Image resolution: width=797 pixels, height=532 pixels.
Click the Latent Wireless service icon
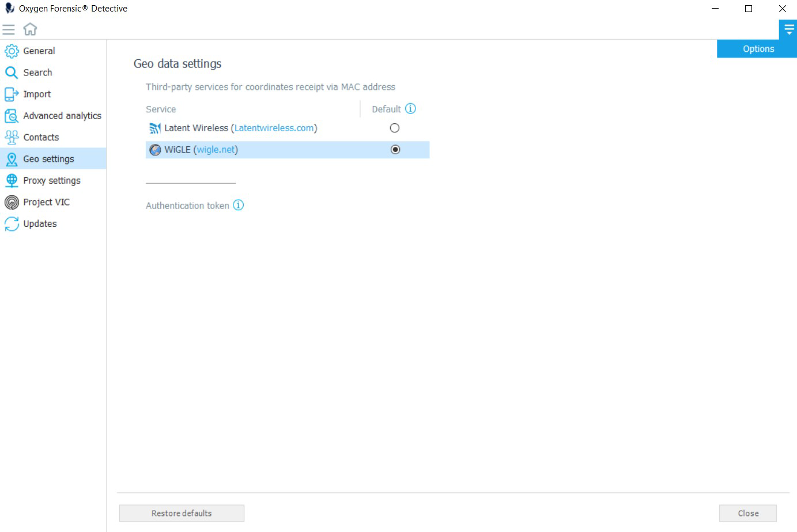(x=155, y=128)
